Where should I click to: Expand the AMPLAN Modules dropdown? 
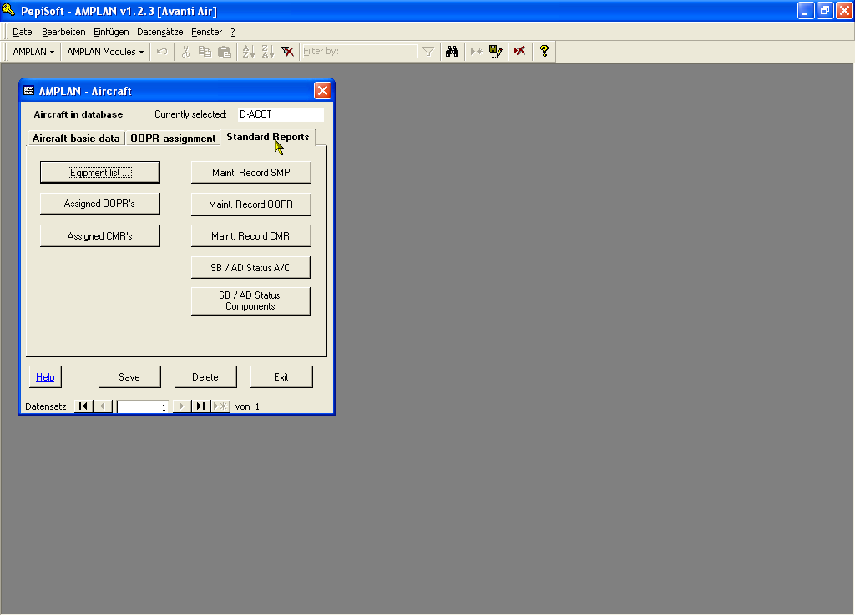tap(105, 52)
